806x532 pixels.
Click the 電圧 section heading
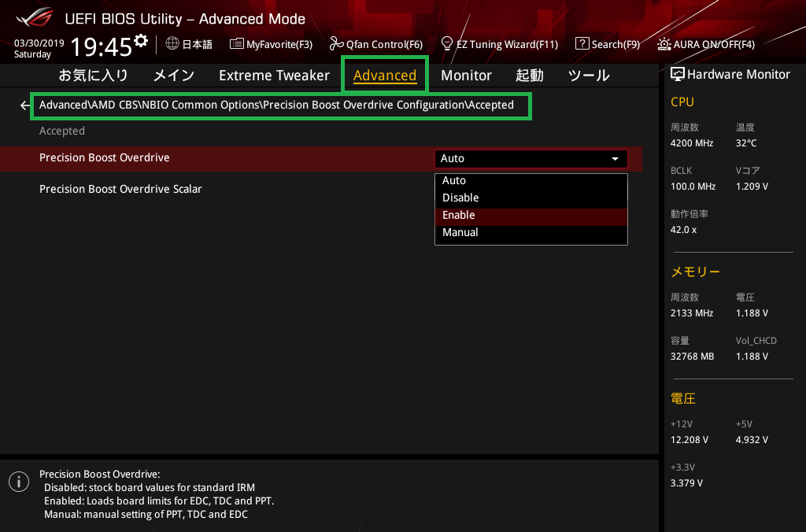point(682,398)
